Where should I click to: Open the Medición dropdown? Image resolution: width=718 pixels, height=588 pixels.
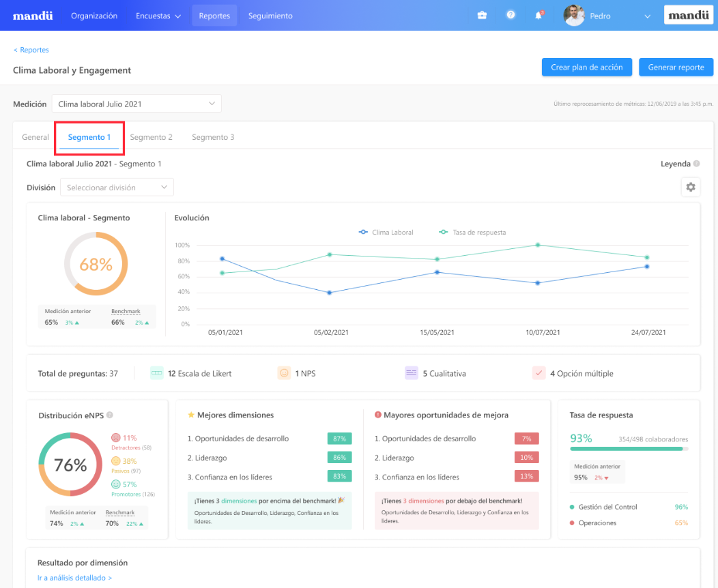click(137, 104)
